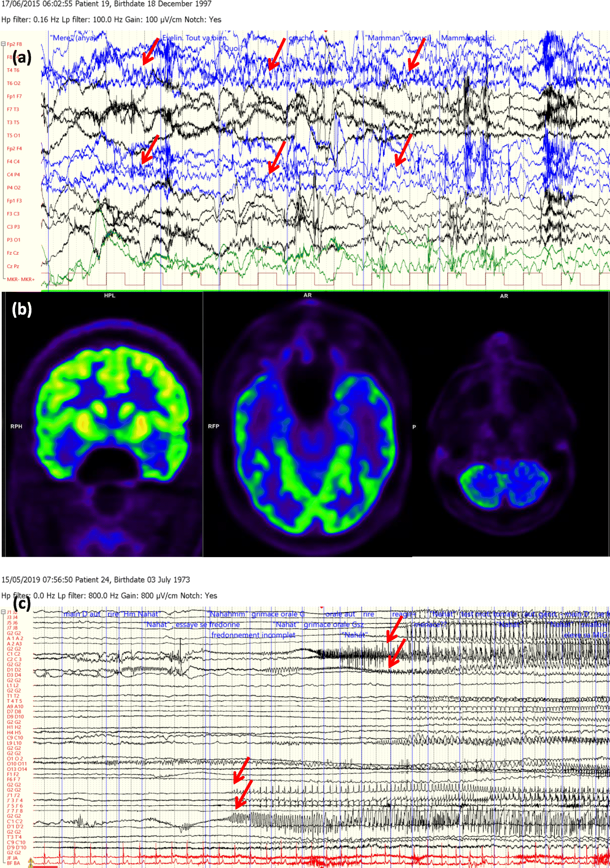Select the L1 L2 channel label

pos(12,685)
